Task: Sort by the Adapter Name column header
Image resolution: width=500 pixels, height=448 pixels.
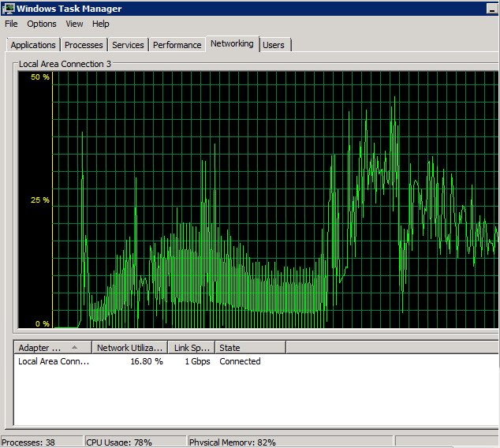Action: [x=53, y=348]
